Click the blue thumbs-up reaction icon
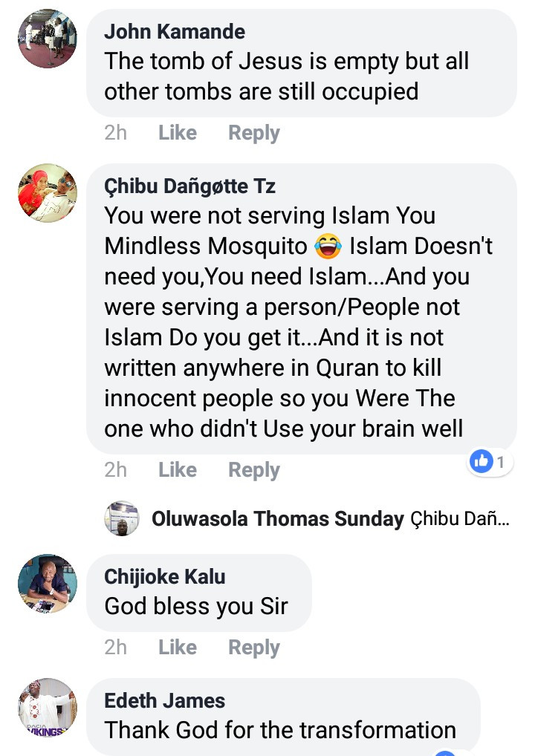Viewport: 535px width, 756px height. [481, 462]
